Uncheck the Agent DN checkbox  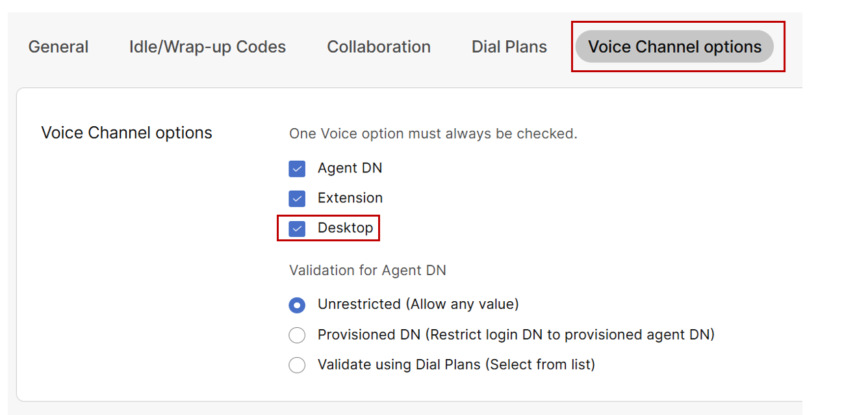297,169
